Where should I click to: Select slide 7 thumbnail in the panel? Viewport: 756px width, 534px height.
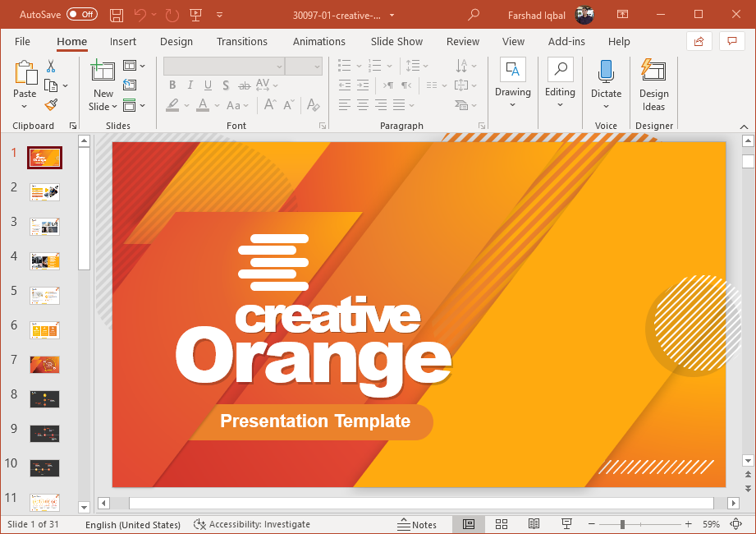click(44, 364)
